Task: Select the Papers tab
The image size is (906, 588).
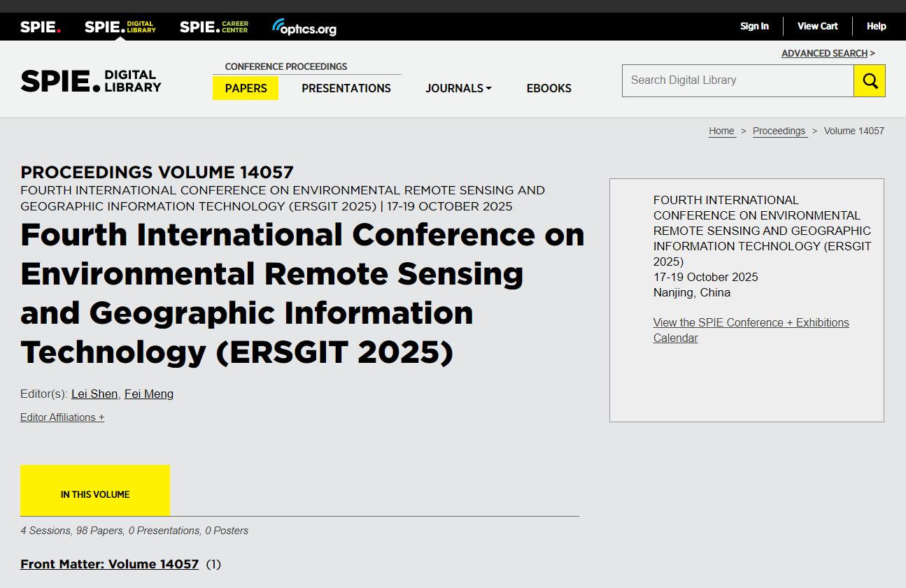Action: pos(246,88)
